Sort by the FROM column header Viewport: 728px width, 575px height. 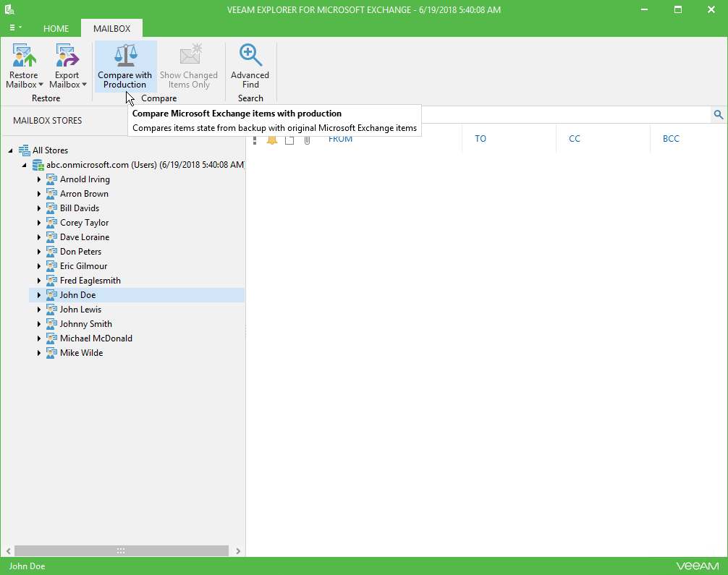(x=340, y=139)
